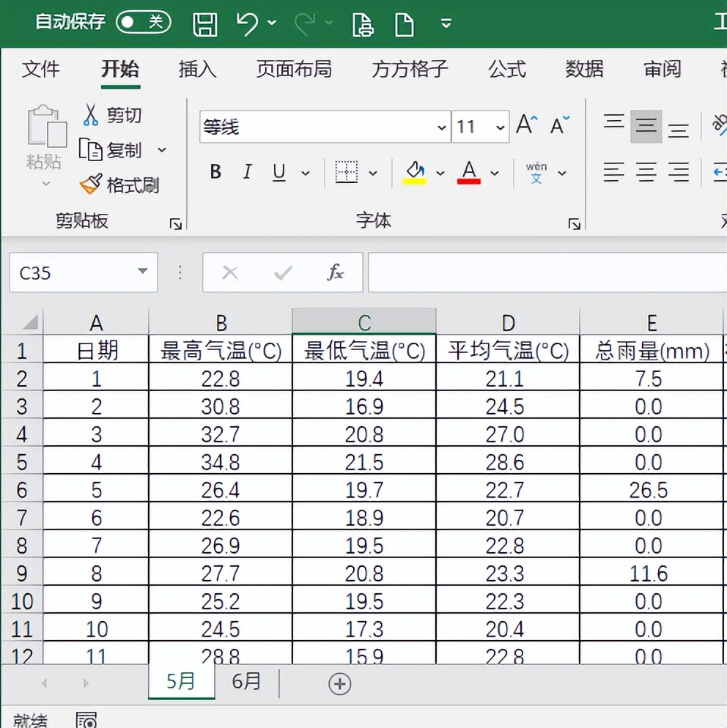Toggle 自动保存 AutoSave off or on

[145, 23]
